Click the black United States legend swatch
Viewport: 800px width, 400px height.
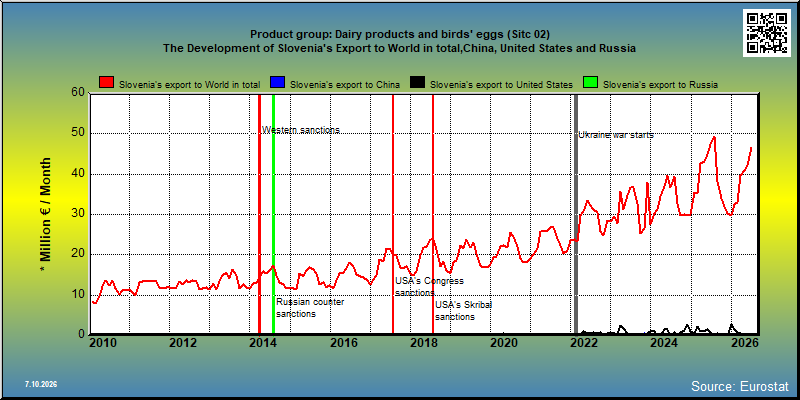pos(418,84)
